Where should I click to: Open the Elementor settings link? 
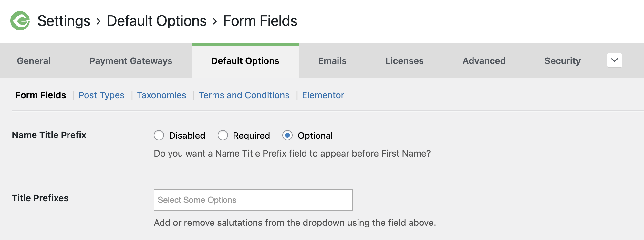tap(323, 95)
